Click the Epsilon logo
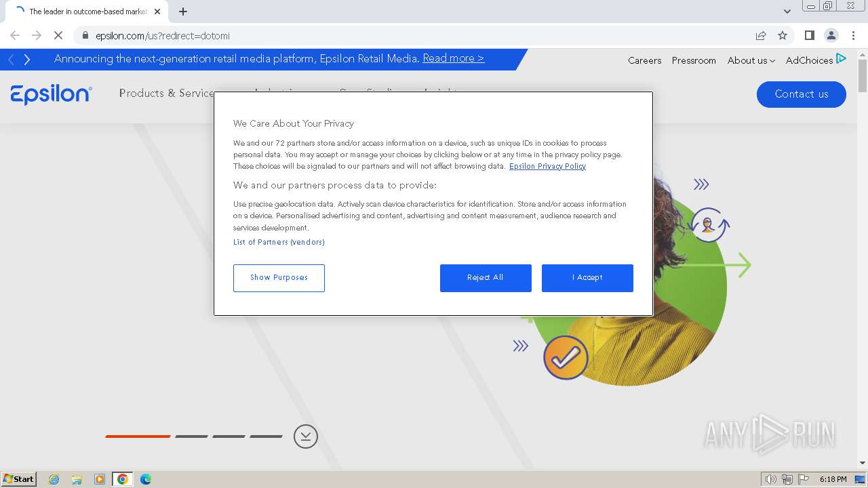 tap(52, 94)
